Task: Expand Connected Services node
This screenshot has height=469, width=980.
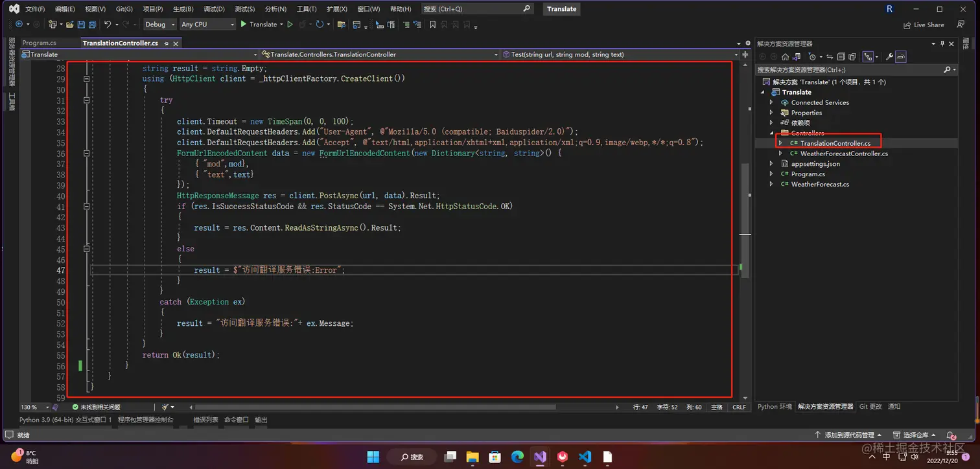Action: [x=771, y=102]
